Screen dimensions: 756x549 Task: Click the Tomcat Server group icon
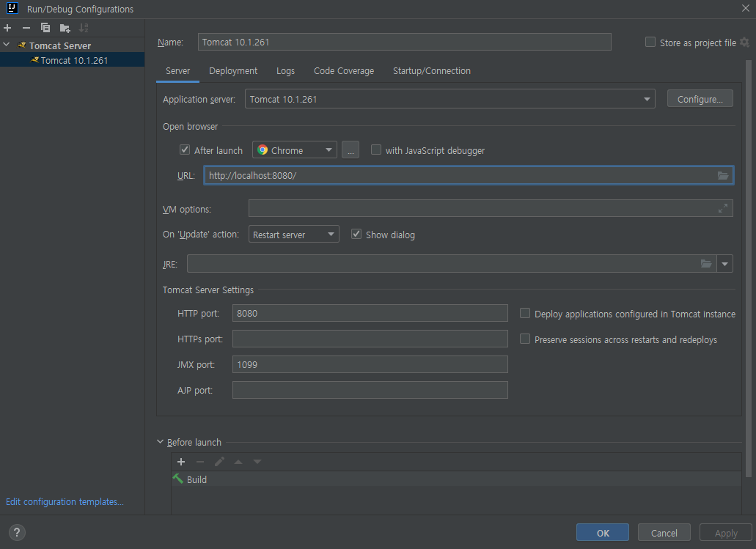tap(22, 45)
